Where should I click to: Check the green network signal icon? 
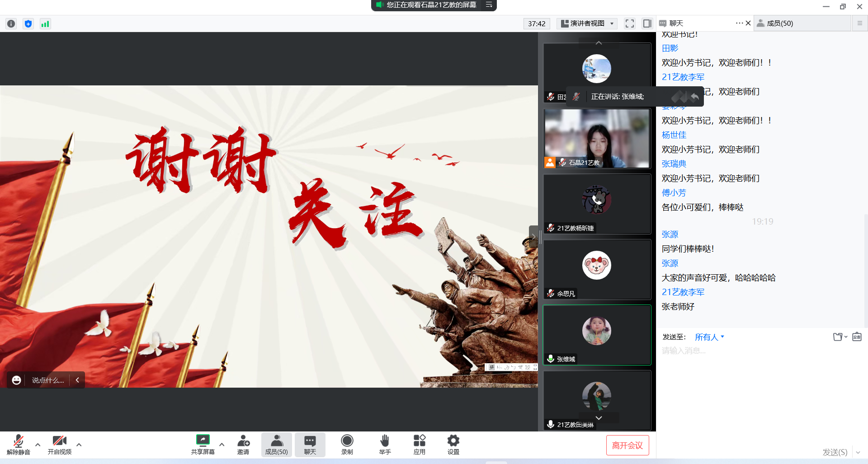pos(45,24)
